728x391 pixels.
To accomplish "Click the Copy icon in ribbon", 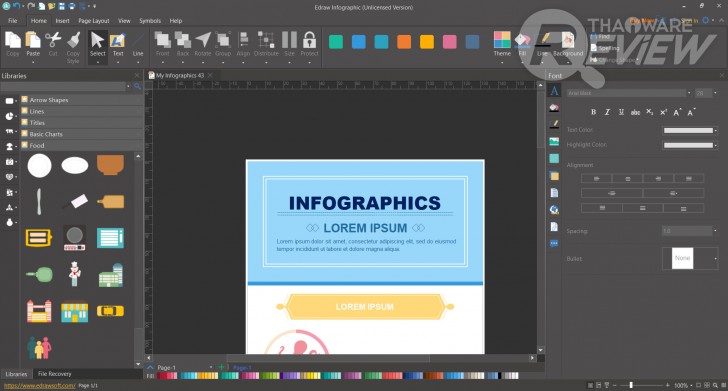I will 13,40.
